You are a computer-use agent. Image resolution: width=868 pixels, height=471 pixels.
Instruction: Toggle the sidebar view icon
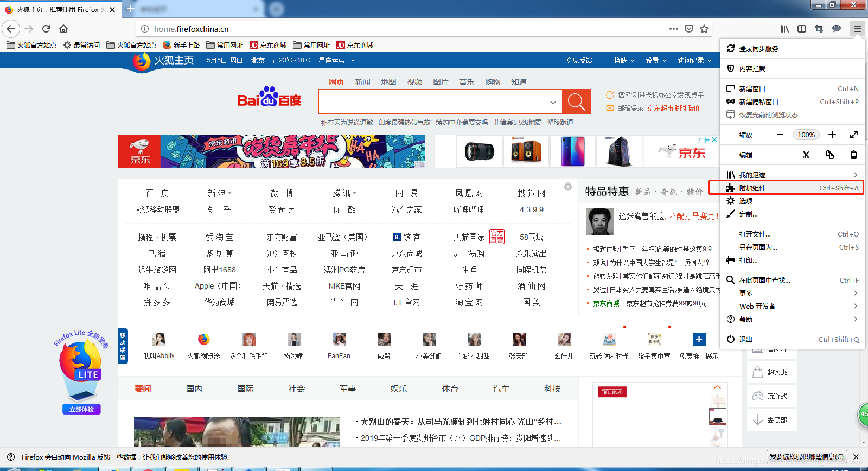coord(802,29)
